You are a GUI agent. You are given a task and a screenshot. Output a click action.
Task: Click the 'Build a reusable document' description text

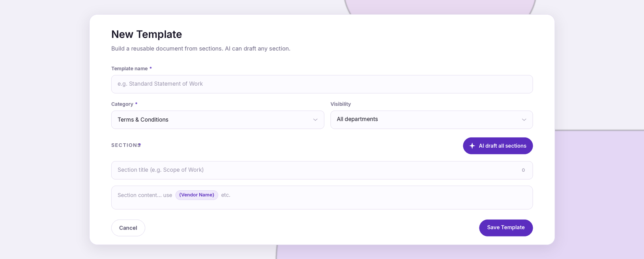[201, 49]
